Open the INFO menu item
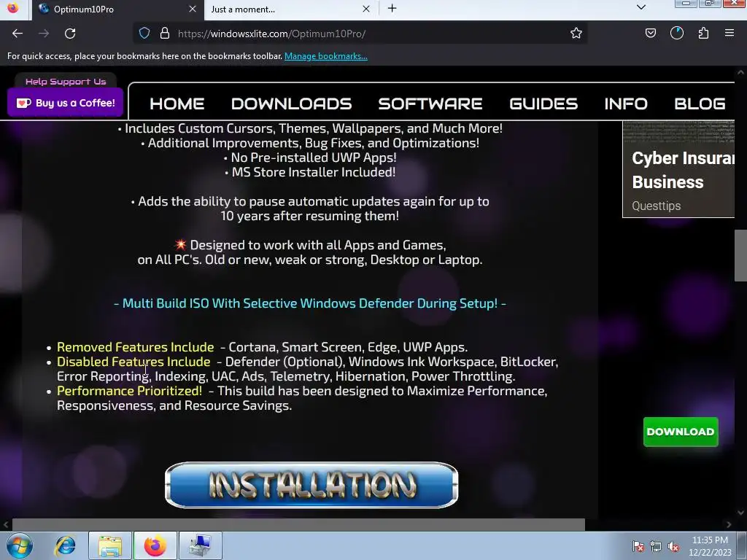Screen dimensions: 747x560 tap(626, 104)
